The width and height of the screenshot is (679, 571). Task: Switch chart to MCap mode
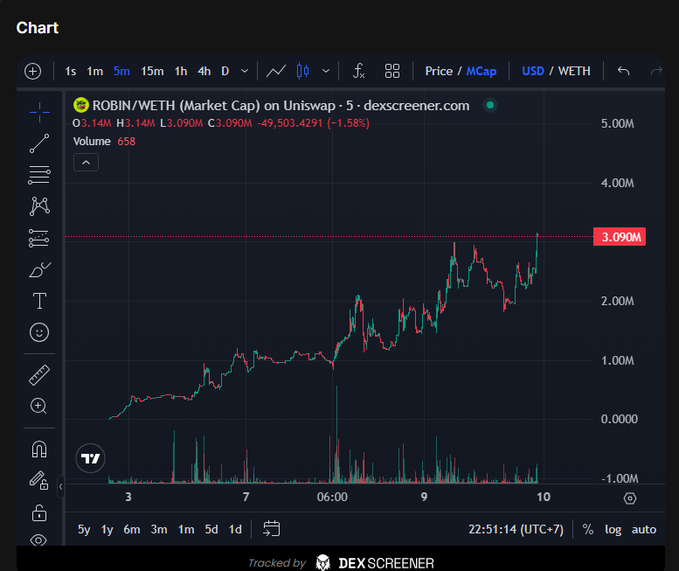pyautogui.click(x=481, y=71)
